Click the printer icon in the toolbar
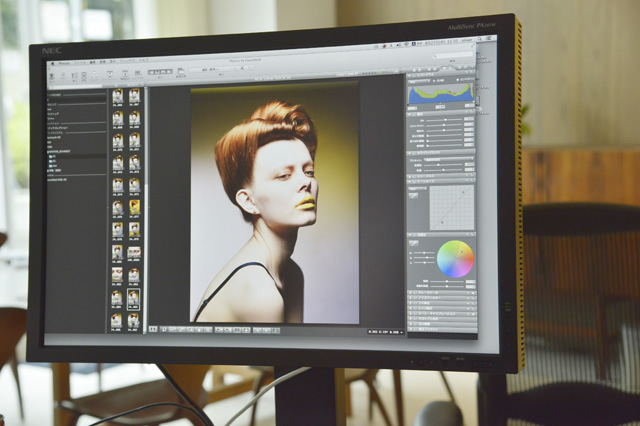Viewport: 640px width, 426px height. 94,75
